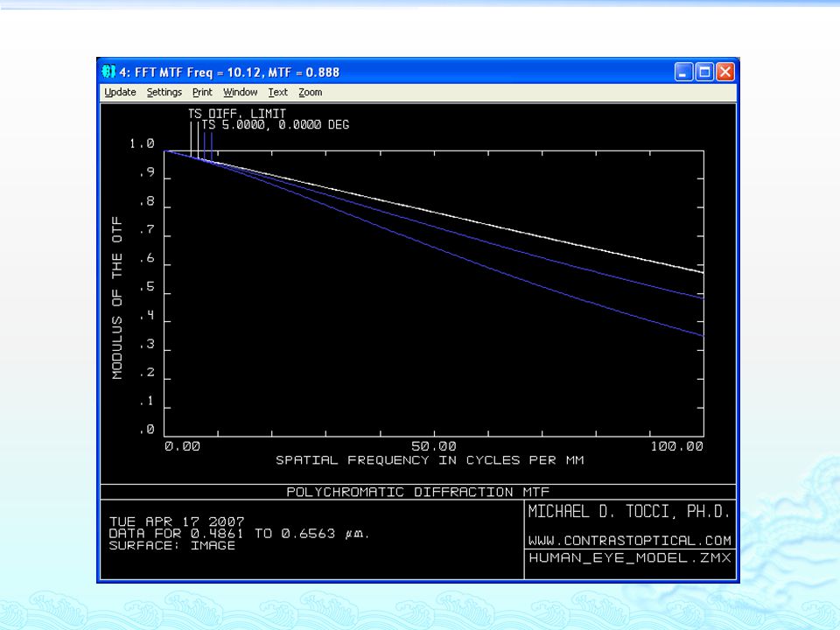Open the Settings menu
The image size is (840, 630).
164,92
